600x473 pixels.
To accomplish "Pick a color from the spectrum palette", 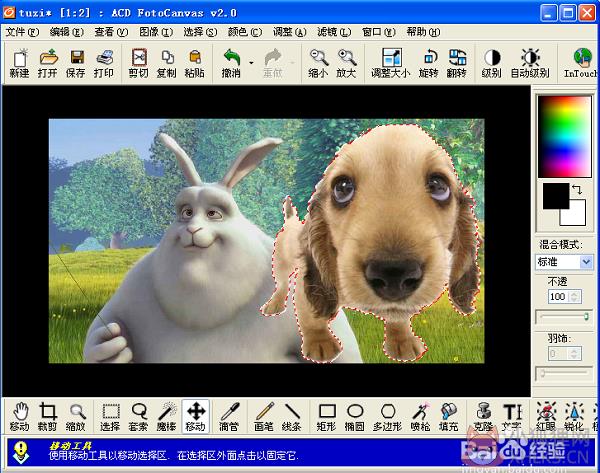I will click(x=565, y=137).
